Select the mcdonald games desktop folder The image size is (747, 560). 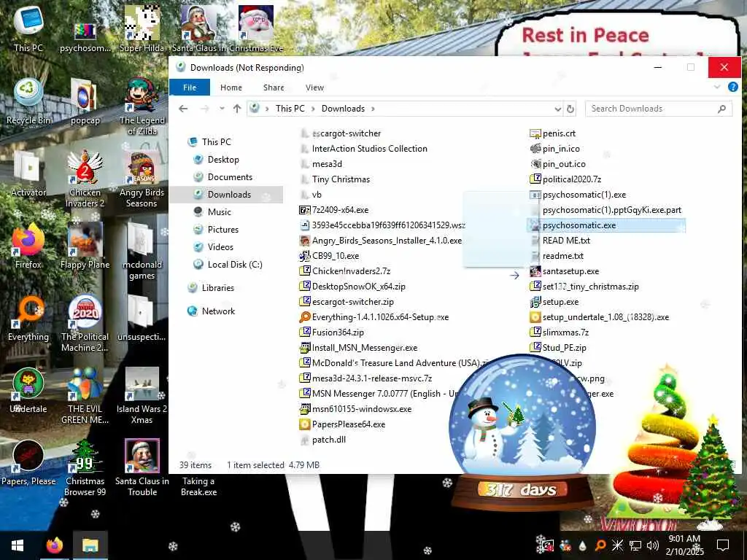142,251
